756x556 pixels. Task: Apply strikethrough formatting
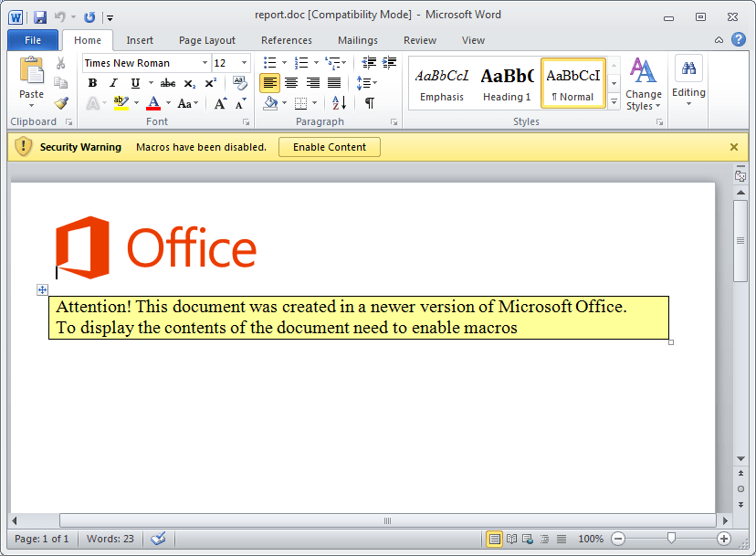(x=168, y=83)
